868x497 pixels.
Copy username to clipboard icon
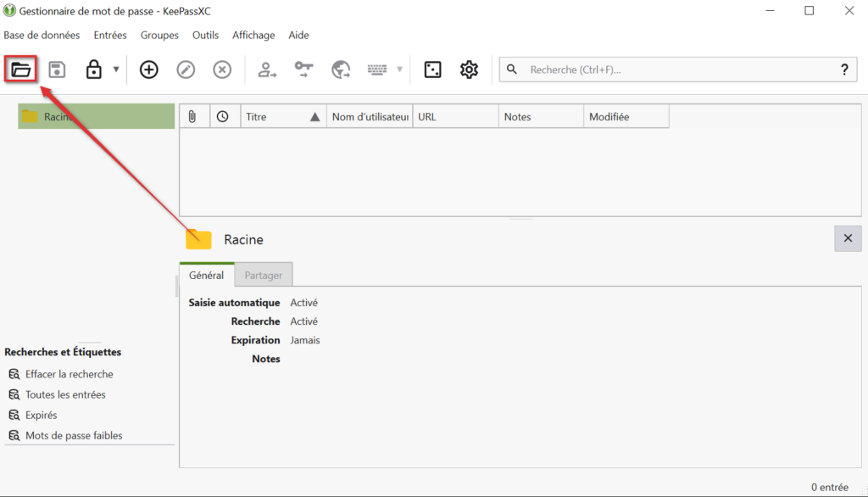268,70
